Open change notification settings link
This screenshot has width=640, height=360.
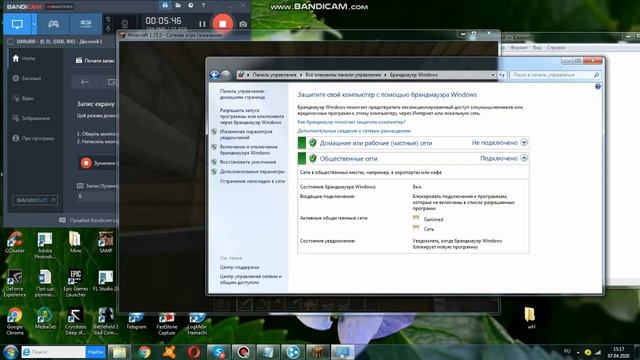pyautogui.click(x=246, y=135)
